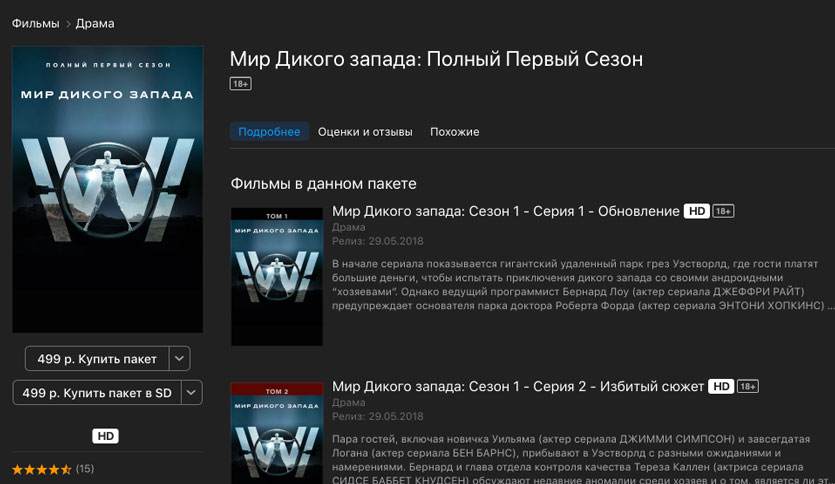
Task: Switch to the Похожие tab
Action: 455,132
